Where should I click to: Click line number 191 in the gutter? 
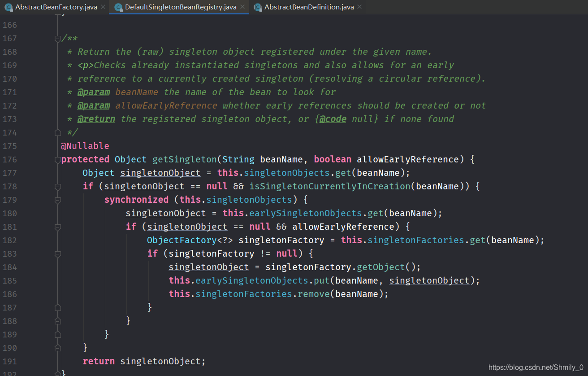click(x=9, y=361)
